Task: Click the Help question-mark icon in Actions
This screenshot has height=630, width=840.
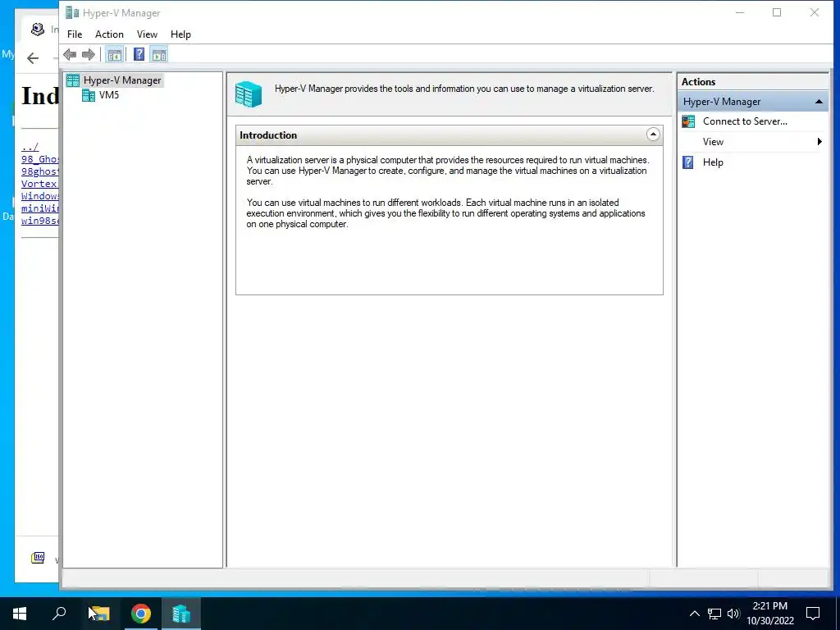Action: pos(688,162)
